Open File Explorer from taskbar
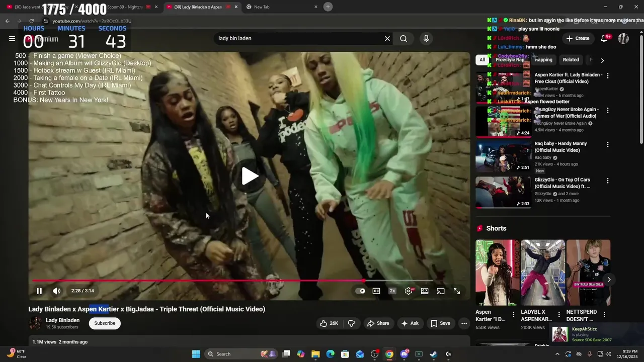 (315, 354)
